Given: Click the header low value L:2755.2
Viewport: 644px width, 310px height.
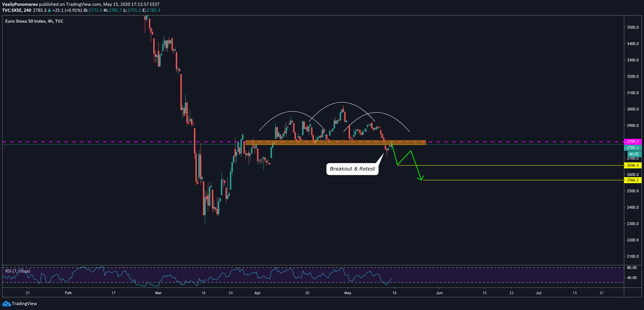Looking at the screenshot, I should pos(132,10).
